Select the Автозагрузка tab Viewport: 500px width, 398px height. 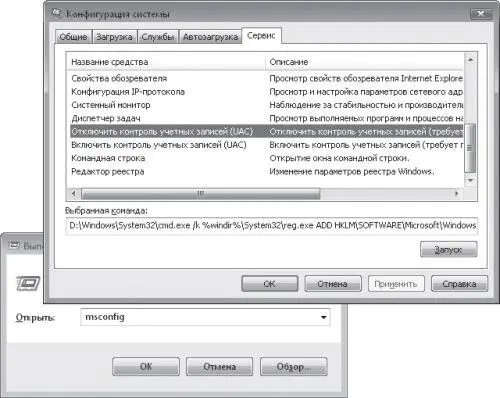210,37
